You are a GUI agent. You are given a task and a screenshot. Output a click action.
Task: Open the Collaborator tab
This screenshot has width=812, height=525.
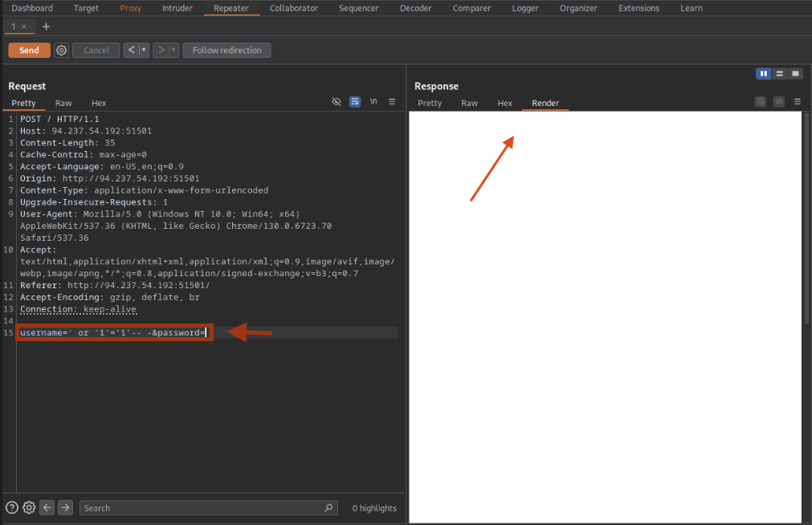click(x=294, y=8)
